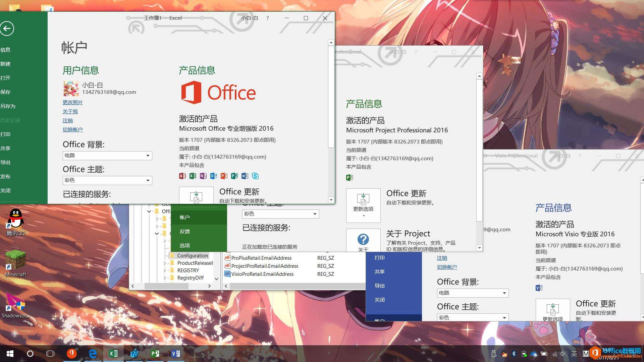This screenshot has height=362, width=644.
Task: Click the 切换帐户 link in Excel
Action: pos(72,129)
